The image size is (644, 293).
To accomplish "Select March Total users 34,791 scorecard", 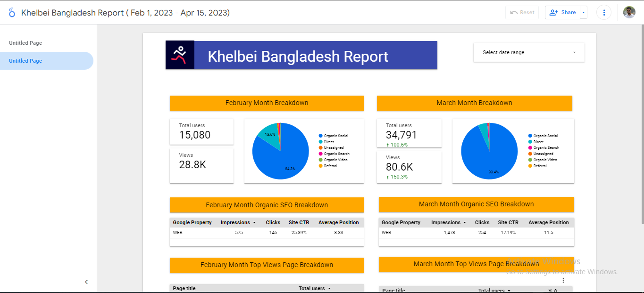I will coord(409,133).
